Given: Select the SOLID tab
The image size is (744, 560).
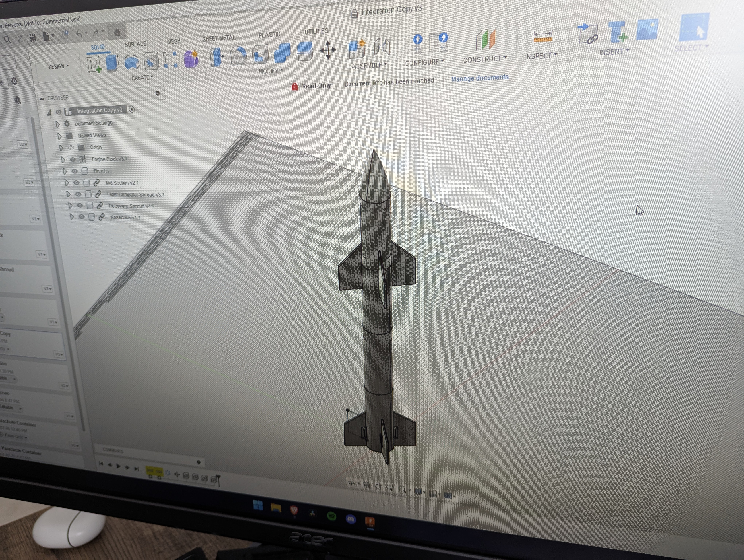Looking at the screenshot, I should pyautogui.click(x=98, y=47).
